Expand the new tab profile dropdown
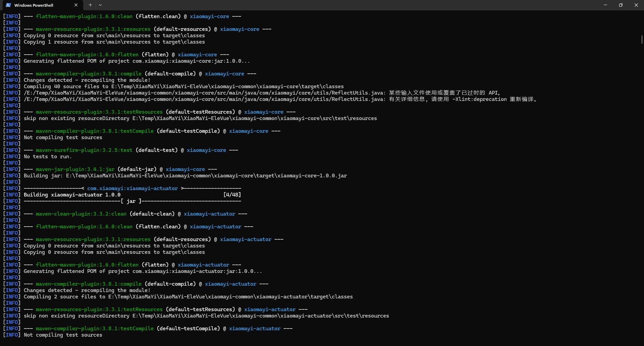Screen dimensions: 644x346 tap(100, 5)
